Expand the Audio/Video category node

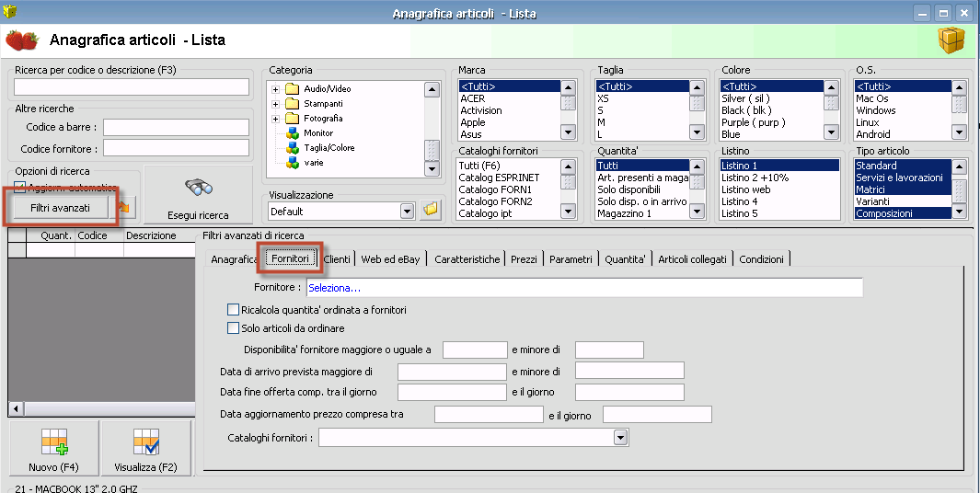pos(275,89)
